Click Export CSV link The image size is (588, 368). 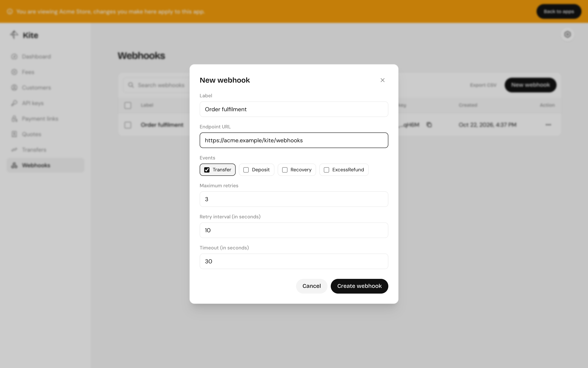click(483, 85)
